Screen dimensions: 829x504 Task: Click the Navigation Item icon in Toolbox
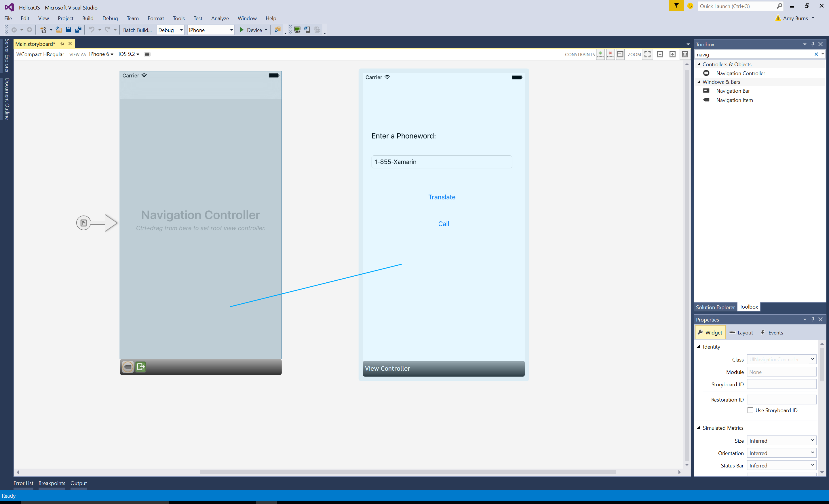(x=705, y=100)
